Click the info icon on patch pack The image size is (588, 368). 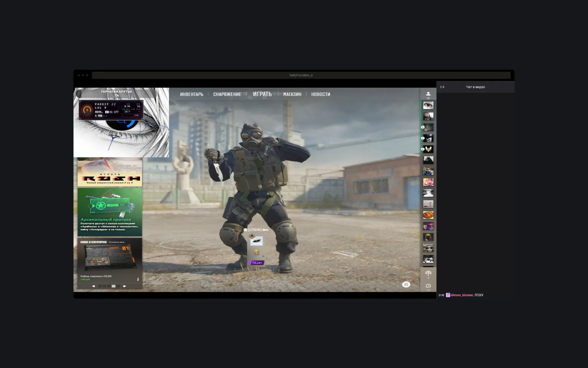138,279
